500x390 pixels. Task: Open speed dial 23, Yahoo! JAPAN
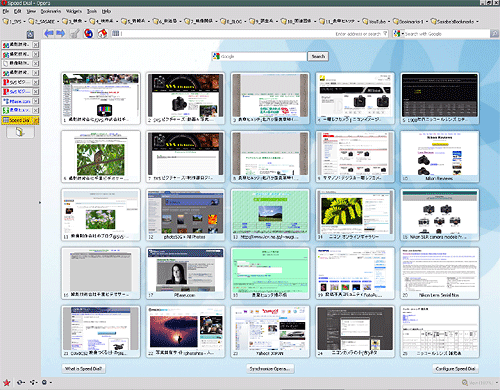pos(270,331)
